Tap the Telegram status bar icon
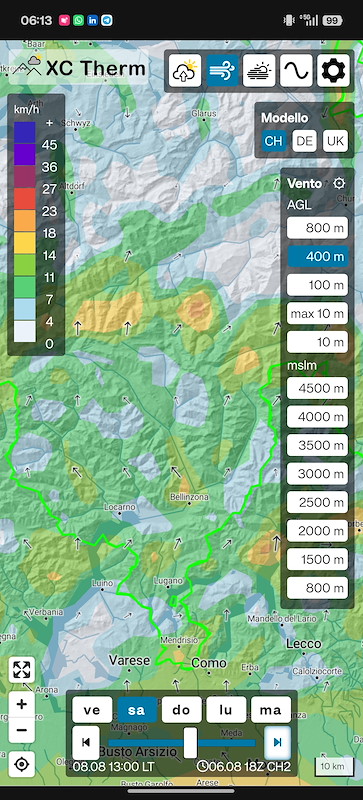363x800 pixels. click(107, 20)
